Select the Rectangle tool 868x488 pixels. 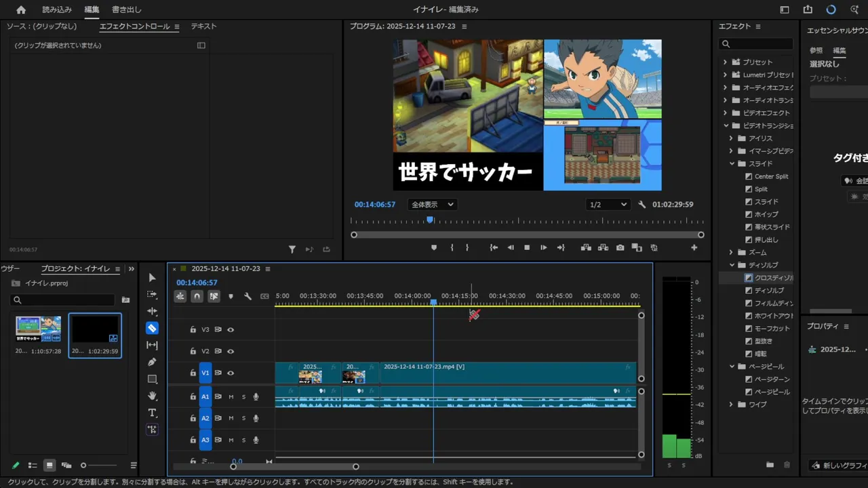point(152,379)
